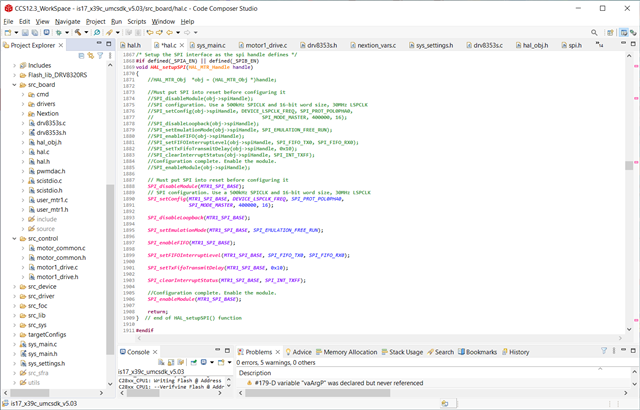The image size is (640, 410).
Task: Close the *hal.c editor tab
Action: pyautogui.click(x=182, y=45)
